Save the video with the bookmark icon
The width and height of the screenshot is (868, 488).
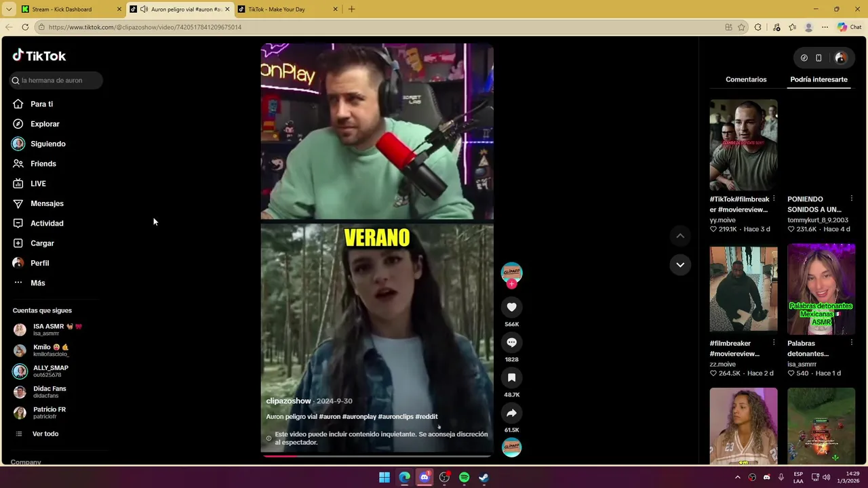pyautogui.click(x=511, y=378)
